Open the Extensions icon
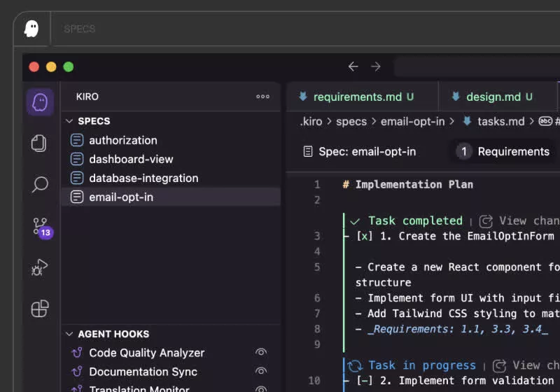560x392 pixels. (40, 309)
